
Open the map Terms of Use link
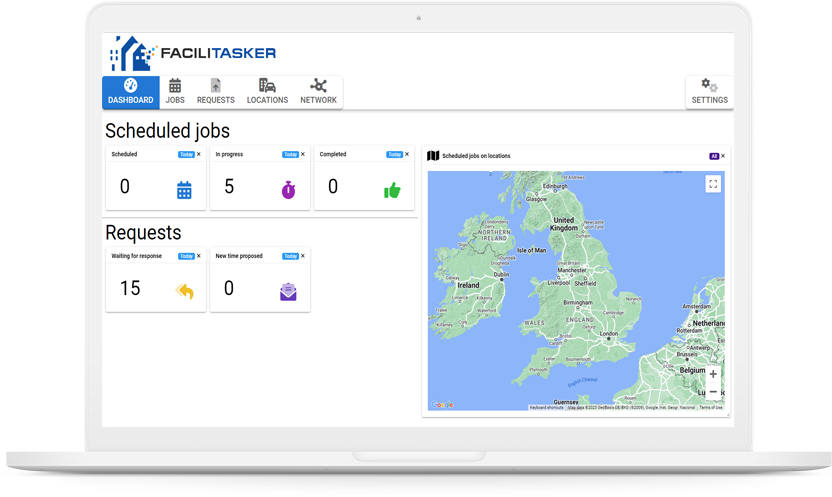pyautogui.click(x=710, y=407)
